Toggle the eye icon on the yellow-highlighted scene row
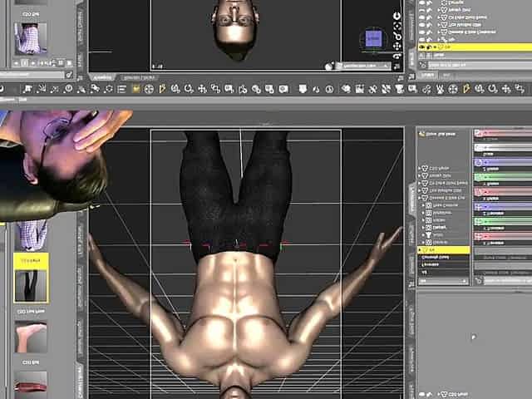 [x=423, y=47]
